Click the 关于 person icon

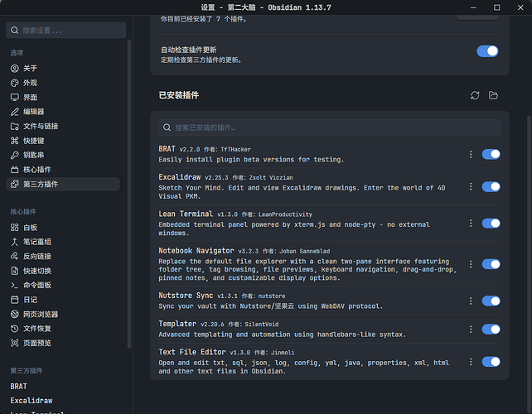[15, 69]
